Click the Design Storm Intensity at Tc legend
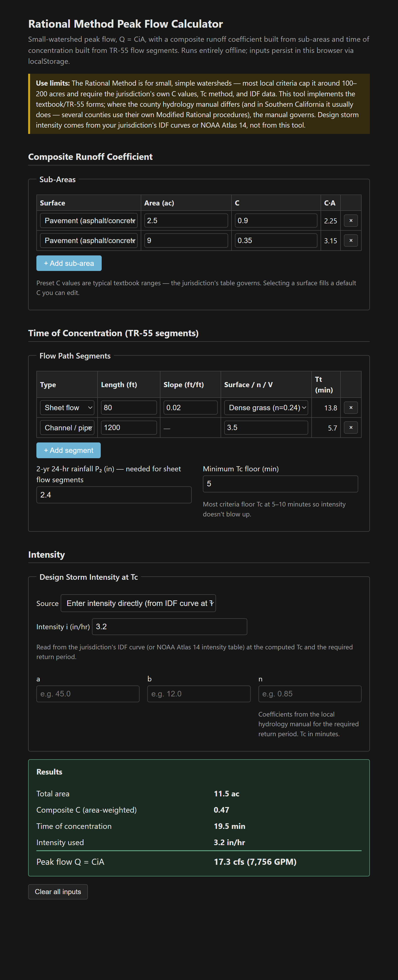Screen dimensions: 398x980 89,577
